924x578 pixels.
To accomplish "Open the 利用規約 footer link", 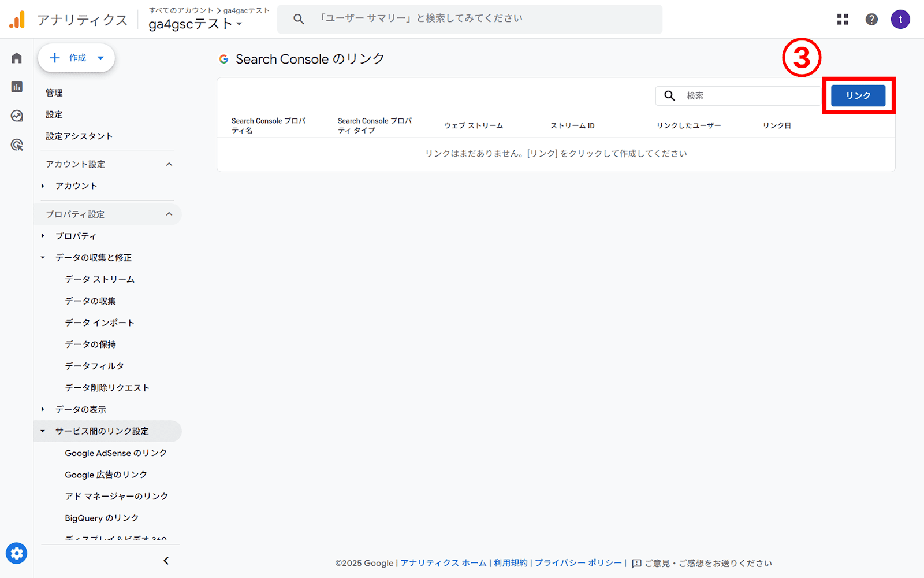I will tap(510, 562).
